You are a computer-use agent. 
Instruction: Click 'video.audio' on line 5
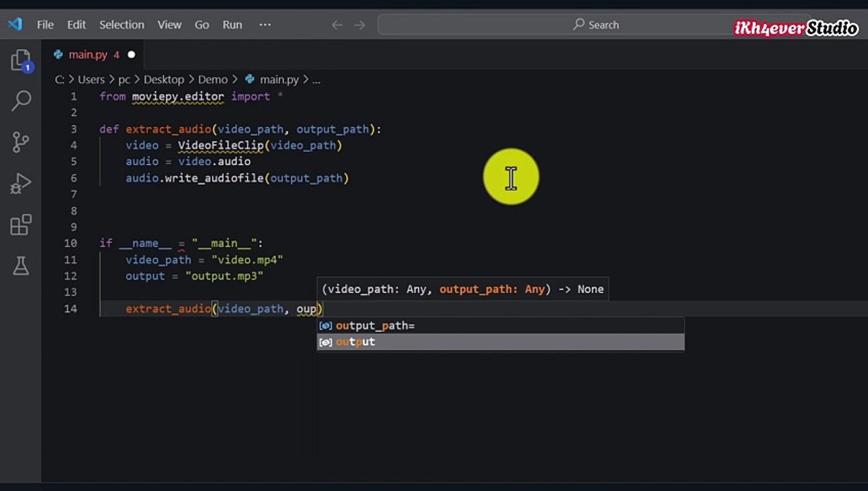[x=214, y=162]
